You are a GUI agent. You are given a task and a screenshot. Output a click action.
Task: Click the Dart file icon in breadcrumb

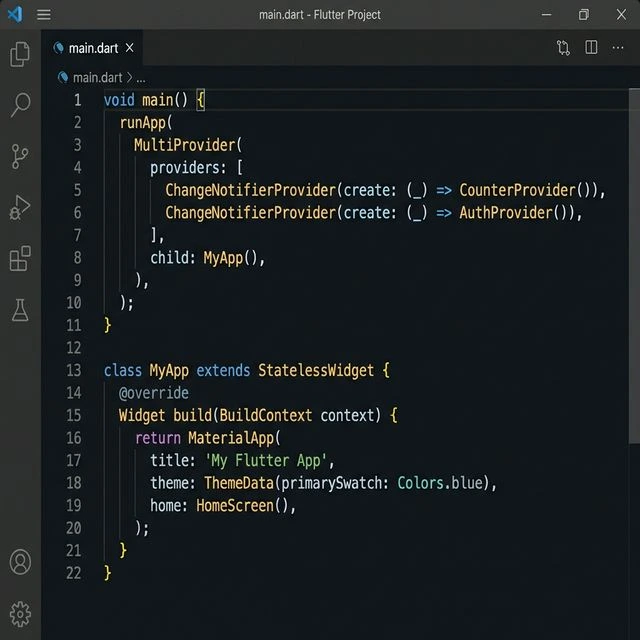tap(63, 78)
